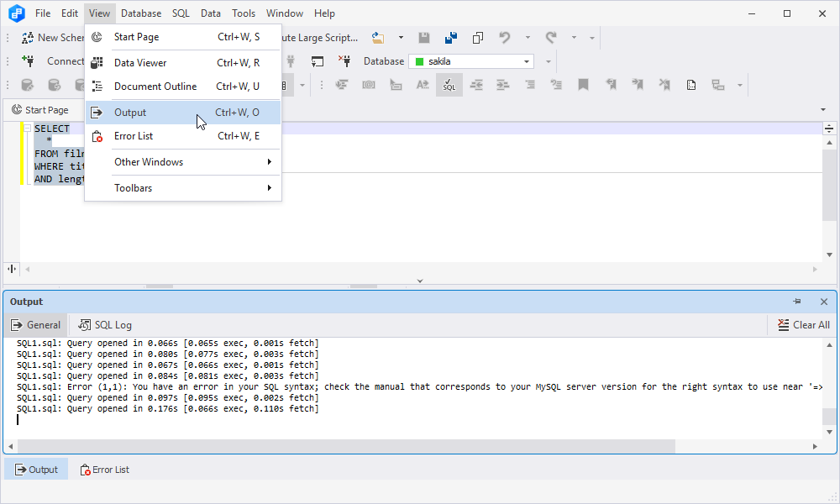Click the editor split-window handle

[829, 129]
